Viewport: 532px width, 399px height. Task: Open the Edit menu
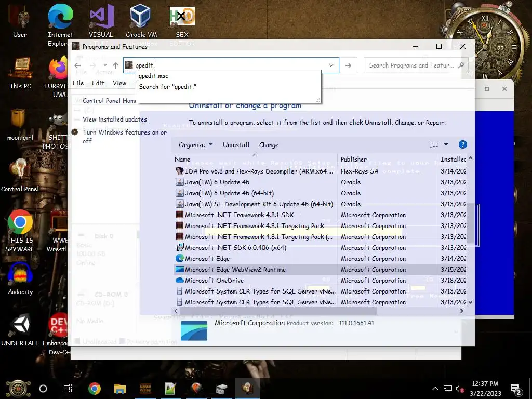click(98, 83)
